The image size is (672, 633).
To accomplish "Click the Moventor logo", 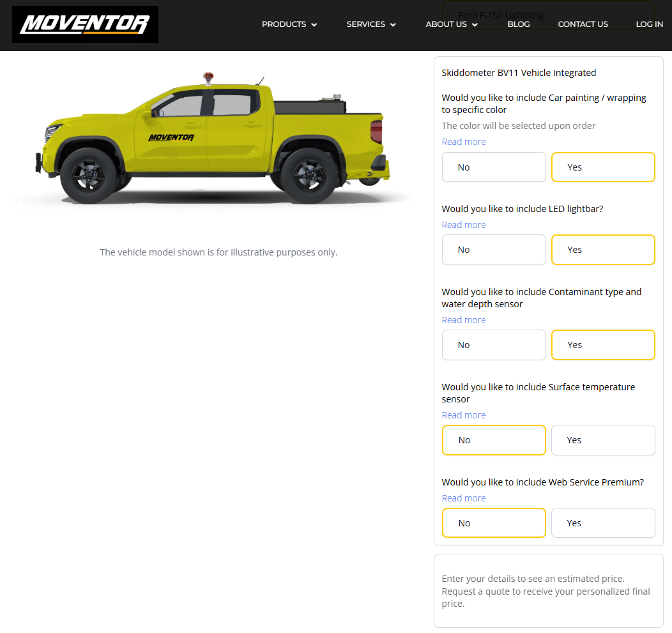I will pyautogui.click(x=84, y=24).
